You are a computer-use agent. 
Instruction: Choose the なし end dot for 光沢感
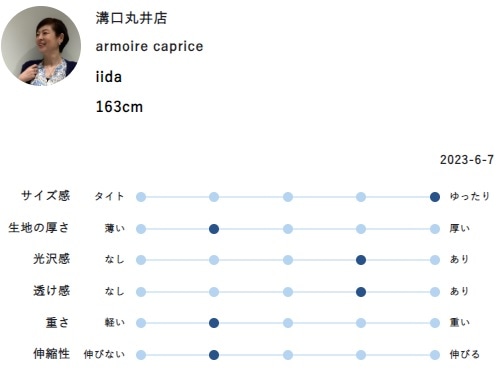click(x=141, y=260)
